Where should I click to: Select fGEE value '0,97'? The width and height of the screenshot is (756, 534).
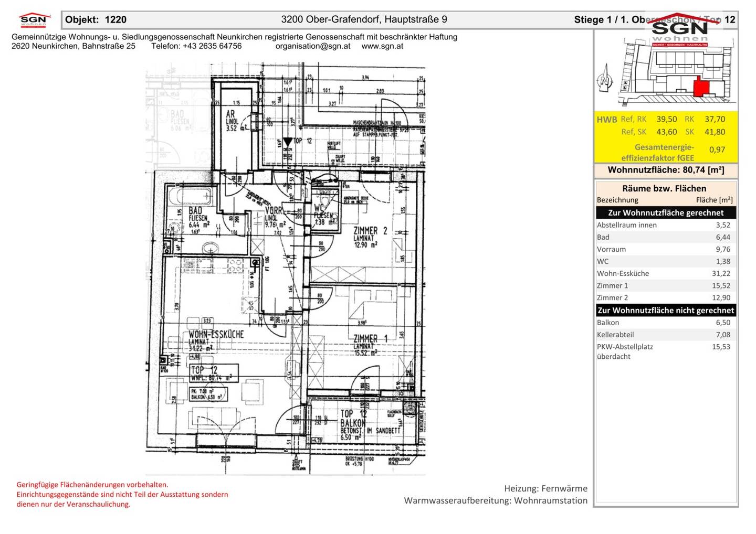717,150
